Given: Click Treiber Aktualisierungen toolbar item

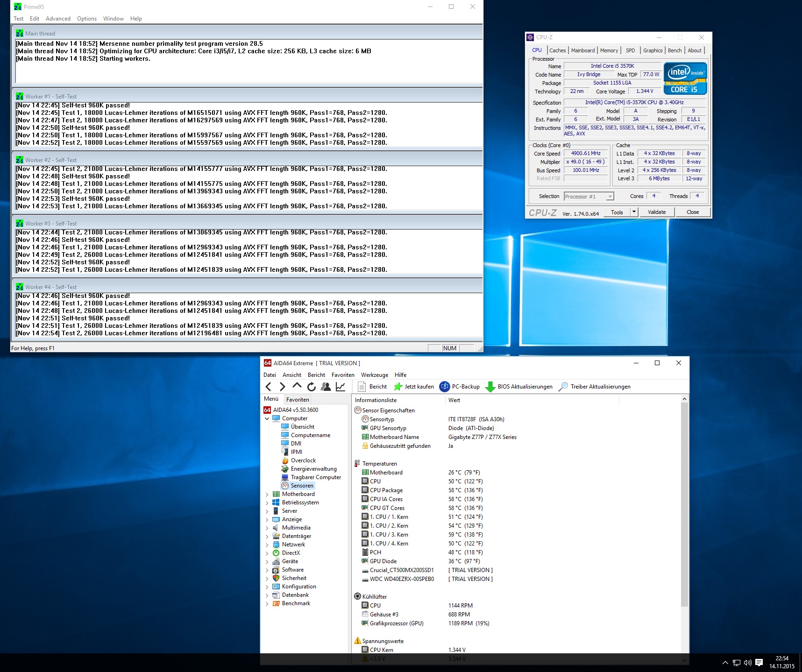Looking at the screenshot, I should (595, 387).
